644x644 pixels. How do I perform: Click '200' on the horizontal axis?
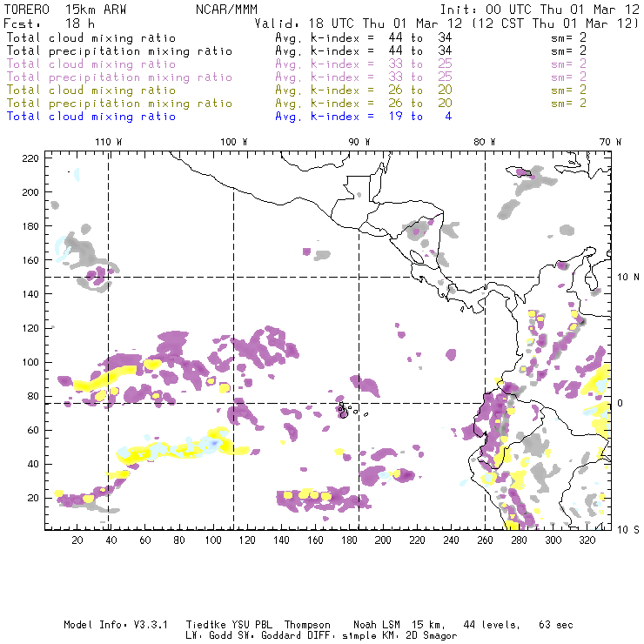point(383,540)
